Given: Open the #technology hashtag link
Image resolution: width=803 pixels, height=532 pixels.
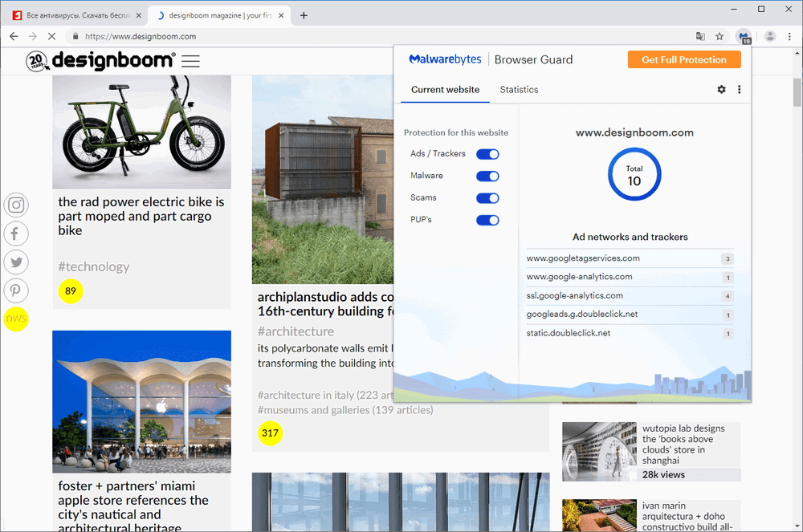Looking at the screenshot, I should tap(93, 265).
